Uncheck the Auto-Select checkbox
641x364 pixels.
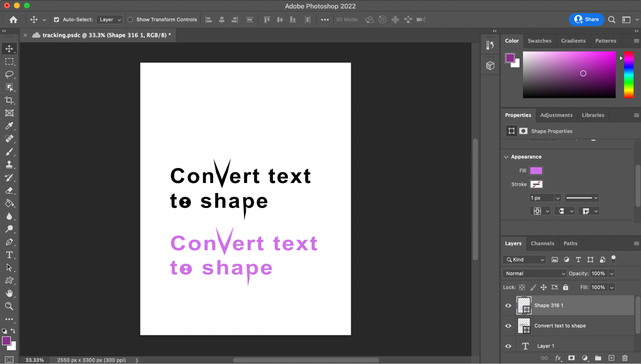(56, 20)
